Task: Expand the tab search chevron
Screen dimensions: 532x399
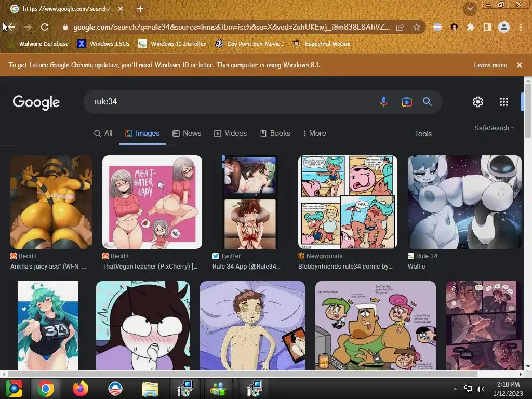Action: pos(470,9)
